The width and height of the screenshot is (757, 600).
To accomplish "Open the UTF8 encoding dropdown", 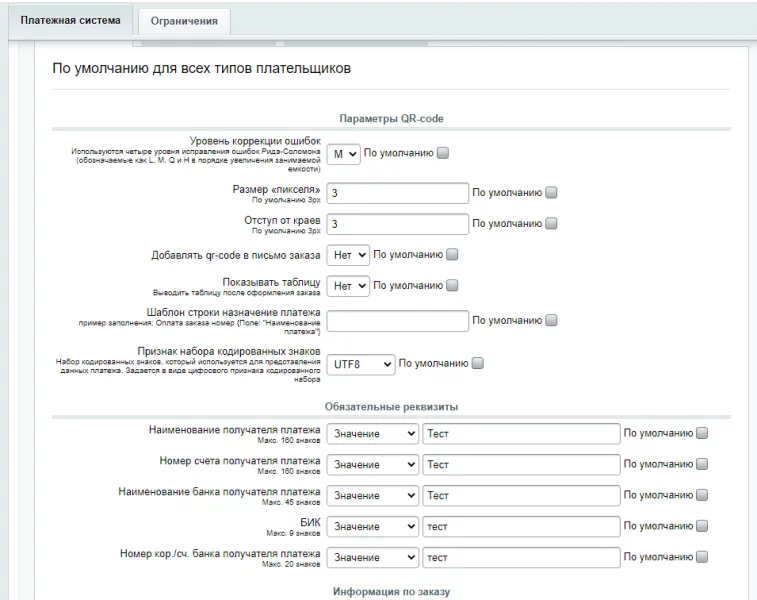I will pyautogui.click(x=361, y=364).
